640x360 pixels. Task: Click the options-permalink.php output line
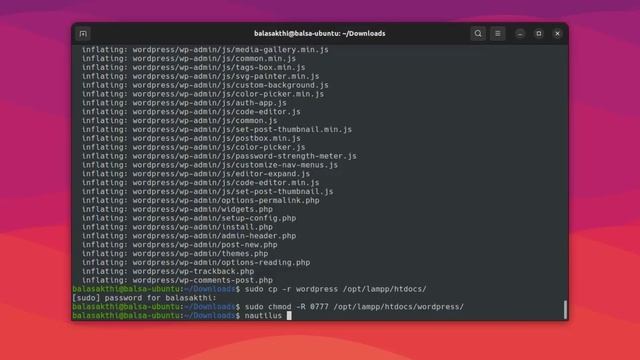pos(200,200)
